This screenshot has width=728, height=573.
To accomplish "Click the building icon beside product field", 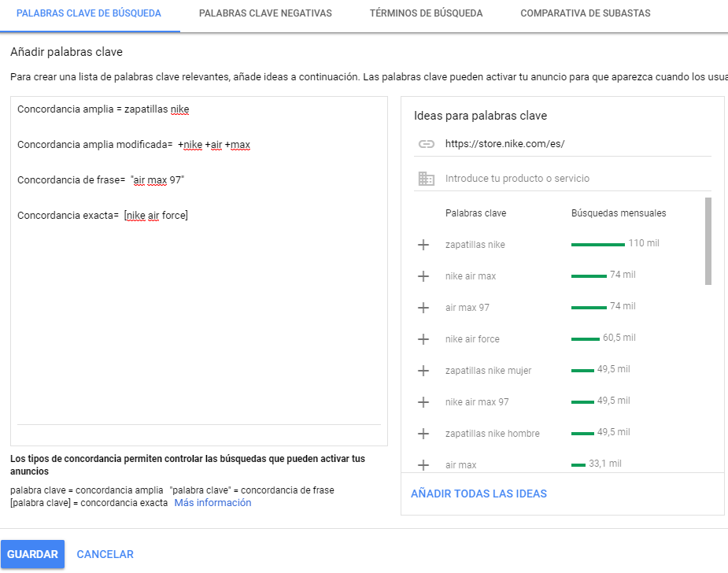I will click(x=427, y=179).
